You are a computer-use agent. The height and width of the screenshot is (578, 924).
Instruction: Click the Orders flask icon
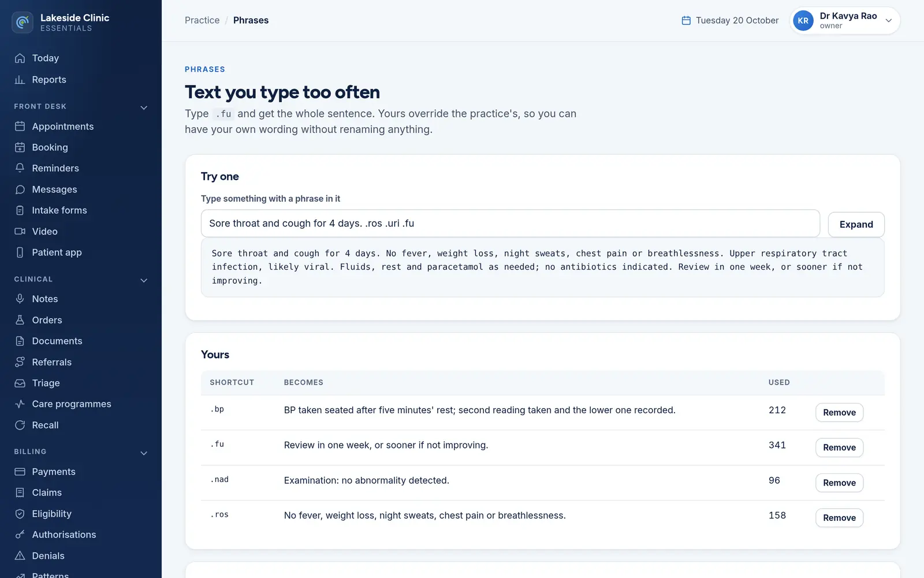pyautogui.click(x=20, y=320)
